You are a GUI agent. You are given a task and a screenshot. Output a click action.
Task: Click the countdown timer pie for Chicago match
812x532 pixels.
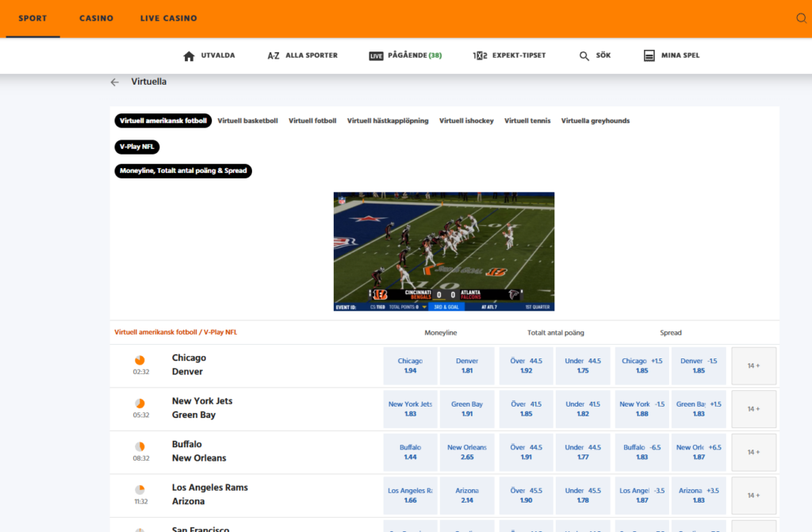140,360
